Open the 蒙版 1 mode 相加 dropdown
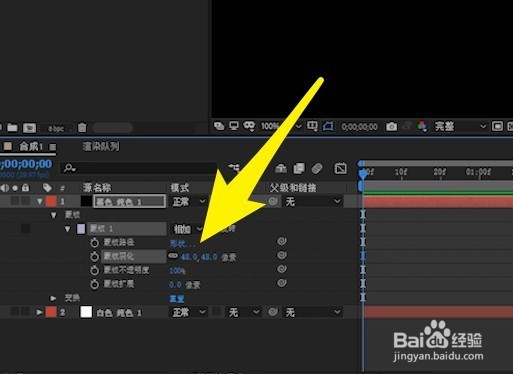513x374 pixels. 187,229
